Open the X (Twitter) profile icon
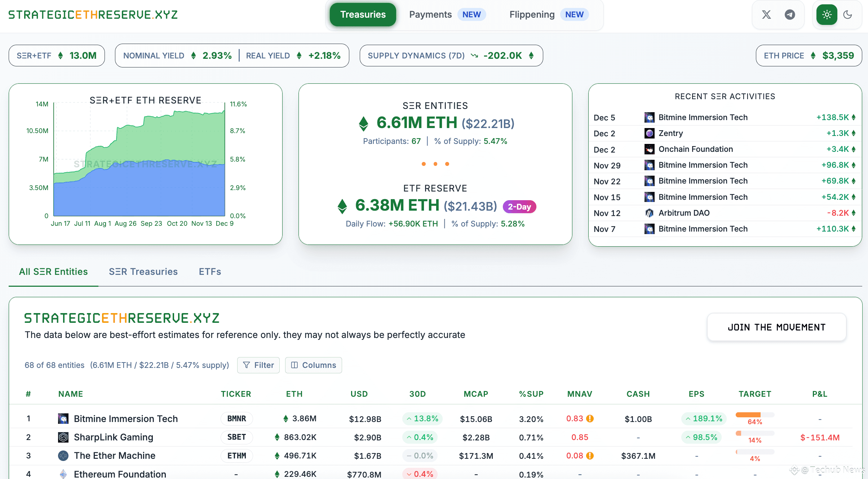 pos(766,15)
